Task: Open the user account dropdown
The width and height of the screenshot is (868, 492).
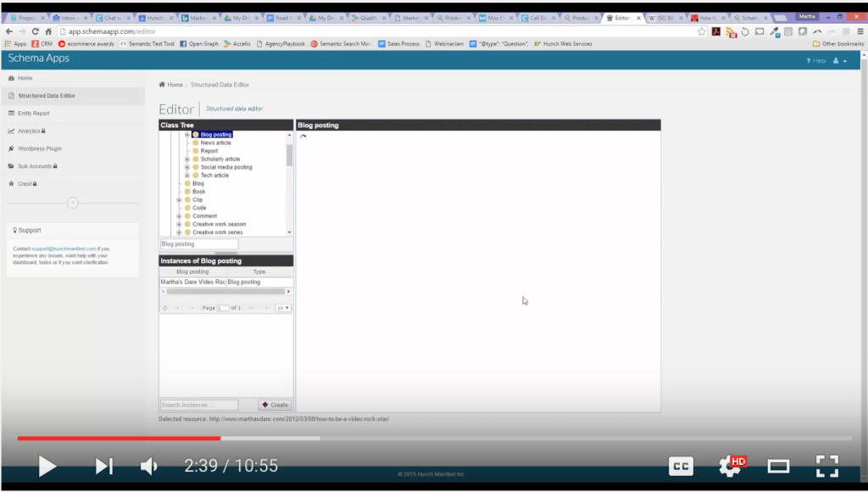Action: pos(840,61)
